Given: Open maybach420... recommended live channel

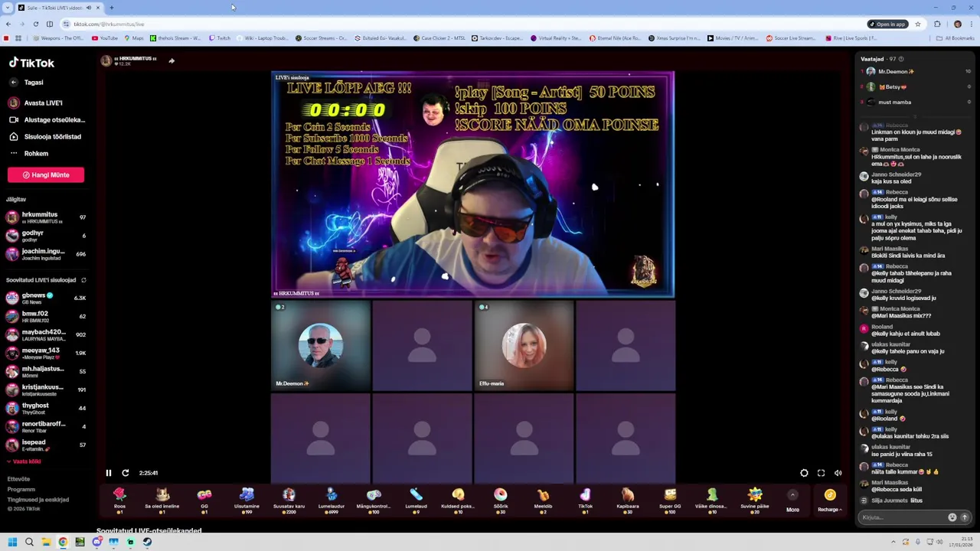Looking at the screenshot, I should click(x=46, y=334).
